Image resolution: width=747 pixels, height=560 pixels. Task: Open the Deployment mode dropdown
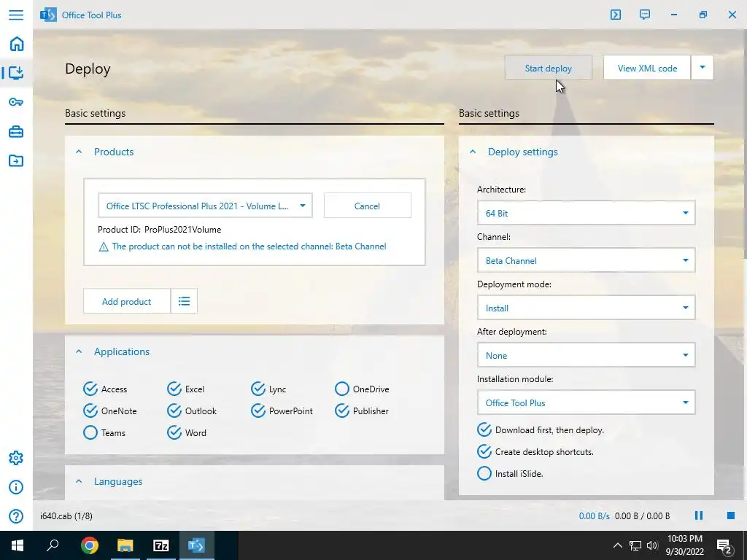pyautogui.click(x=586, y=308)
